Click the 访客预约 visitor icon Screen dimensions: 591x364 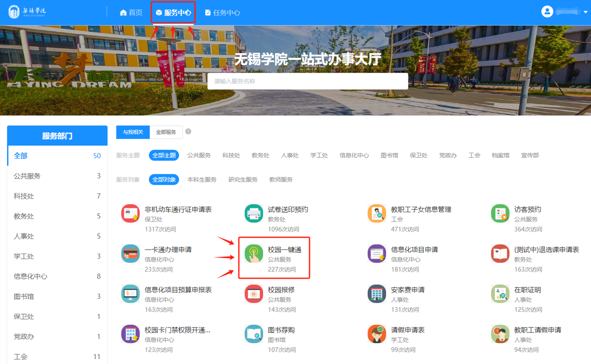click(x=500, y=214)
